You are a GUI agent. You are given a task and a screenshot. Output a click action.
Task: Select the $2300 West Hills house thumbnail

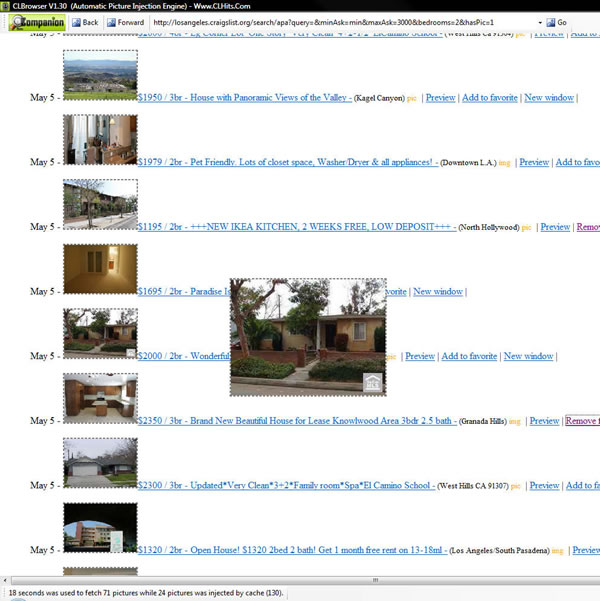100,462
